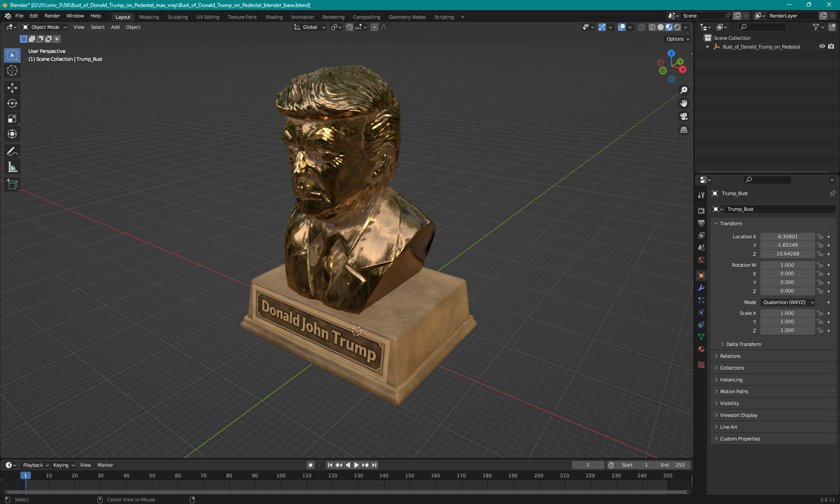Select the Transform tool
This screenshot has width=840, height=504.
click(x=12, y=134)
